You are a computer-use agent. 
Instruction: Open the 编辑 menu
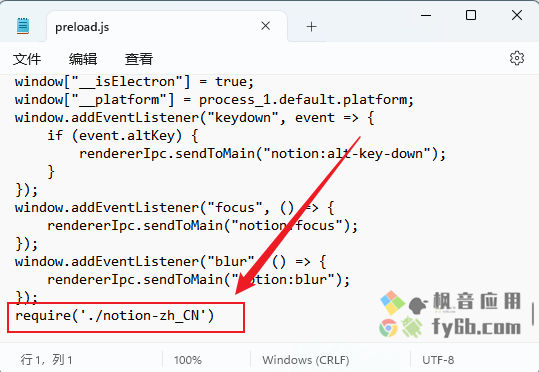83,59
